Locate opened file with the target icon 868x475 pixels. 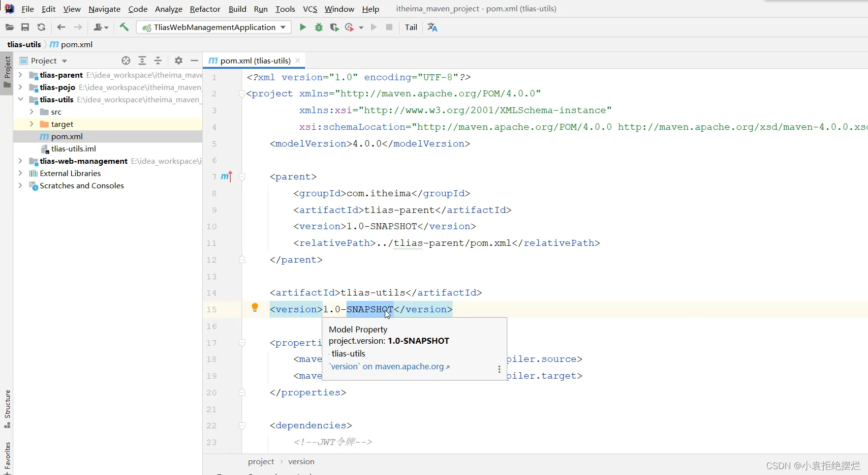tap(126, 60)
